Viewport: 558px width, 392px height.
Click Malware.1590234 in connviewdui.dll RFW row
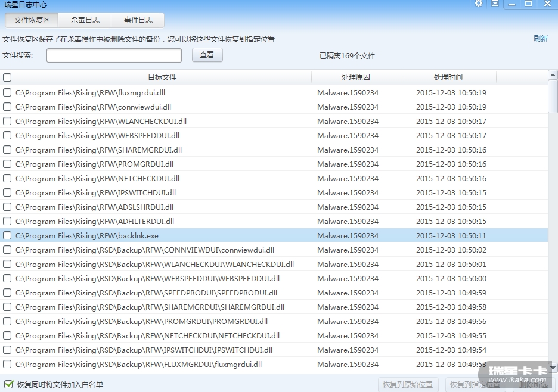click(348, 107)
